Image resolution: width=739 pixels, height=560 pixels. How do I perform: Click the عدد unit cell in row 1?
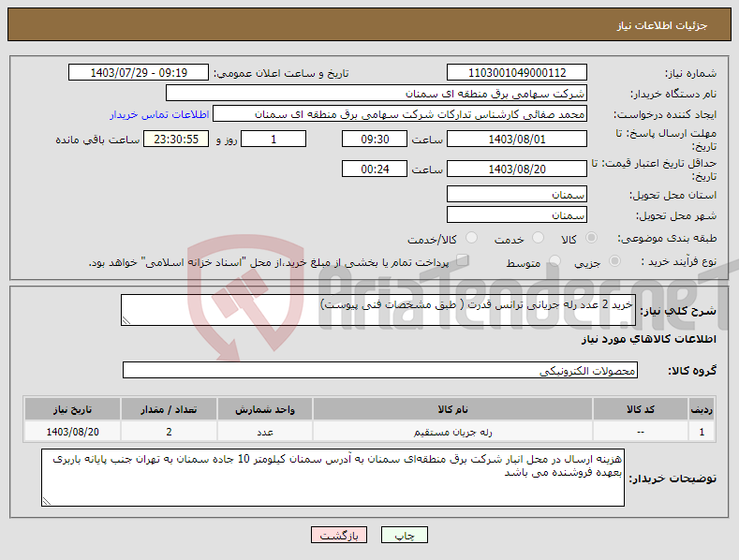click(x=265, y=432)
